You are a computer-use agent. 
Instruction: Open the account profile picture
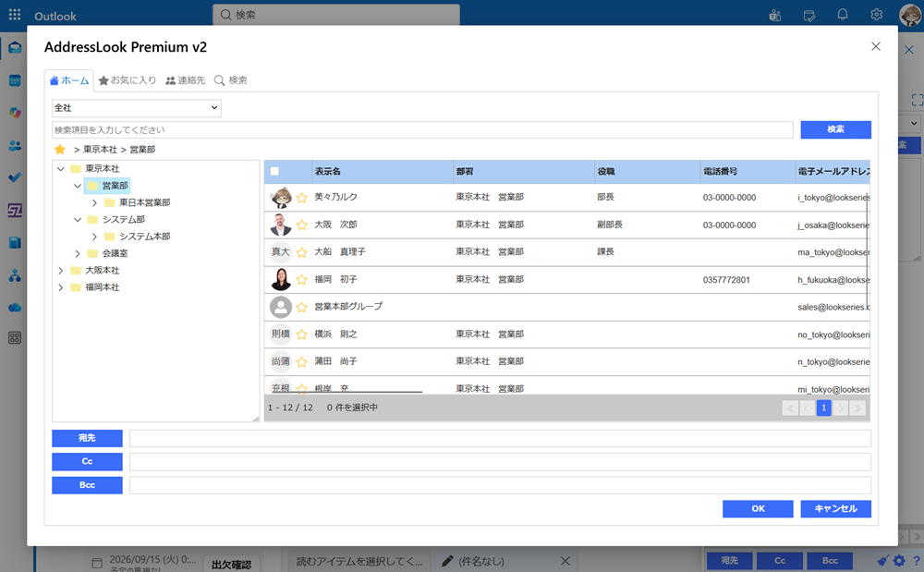[x=910, y=15]
